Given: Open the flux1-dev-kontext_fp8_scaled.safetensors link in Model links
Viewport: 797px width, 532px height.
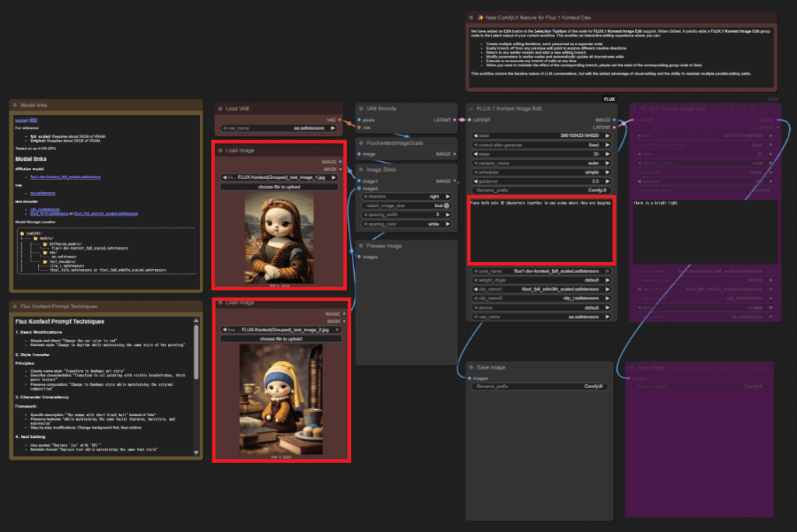Looking at the screenshot, I should pos(65,177).
